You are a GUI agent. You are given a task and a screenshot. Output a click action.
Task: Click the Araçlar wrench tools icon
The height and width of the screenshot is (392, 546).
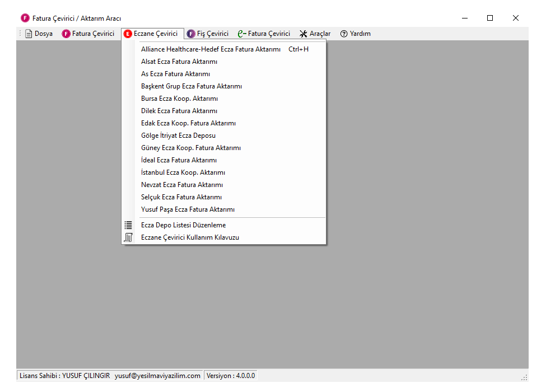point(304,34)
